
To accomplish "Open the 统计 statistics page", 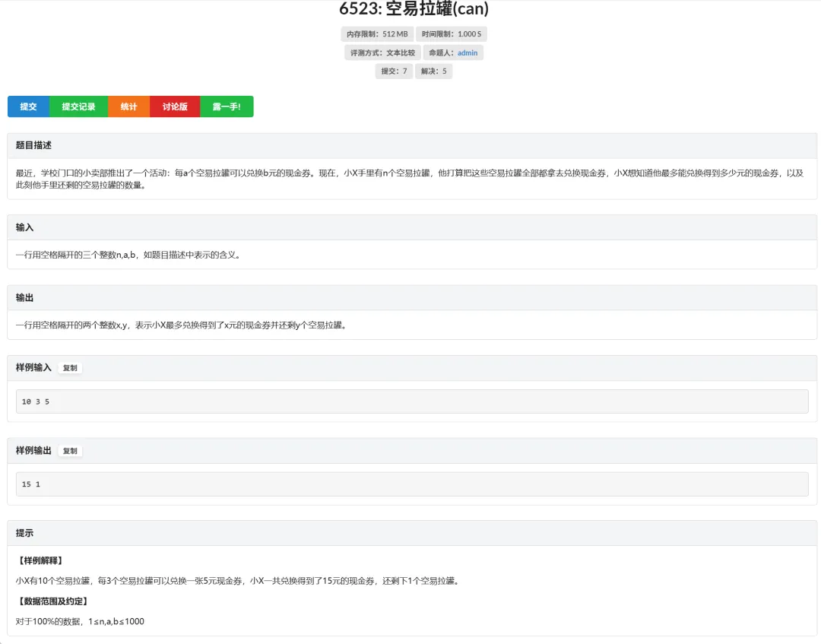I will click(128, 106).
